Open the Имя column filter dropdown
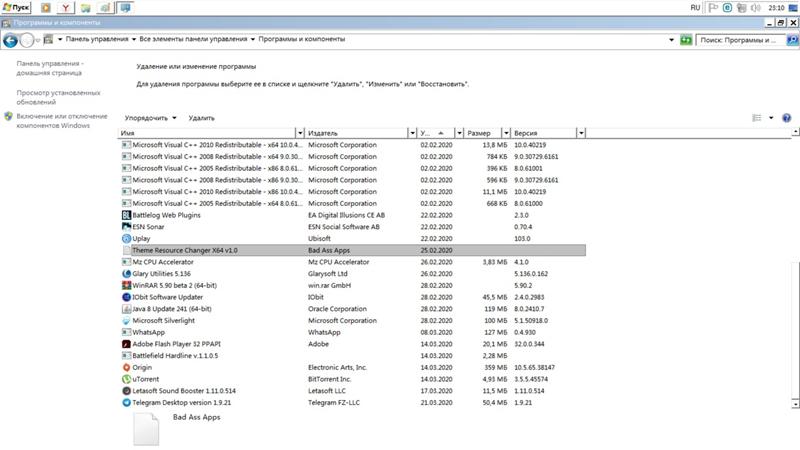Viewport: 800px width, 450px height. 300,133
